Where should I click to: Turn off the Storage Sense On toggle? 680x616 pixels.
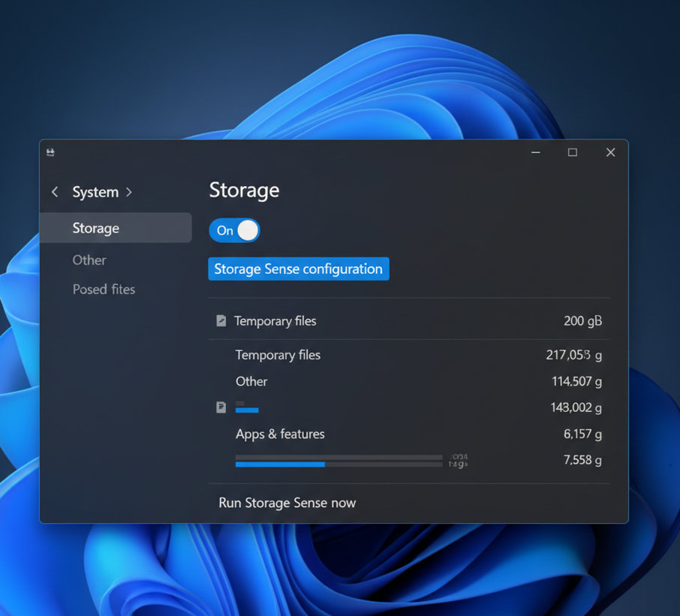[235, 230]
